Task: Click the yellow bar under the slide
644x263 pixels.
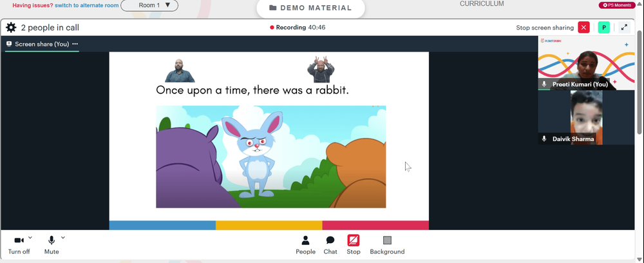Action: click(x=269, y=225)
